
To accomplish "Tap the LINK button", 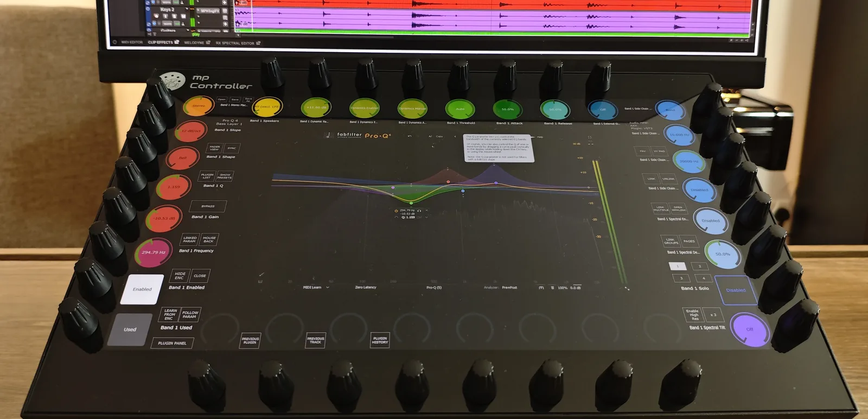I will [652, 179].
